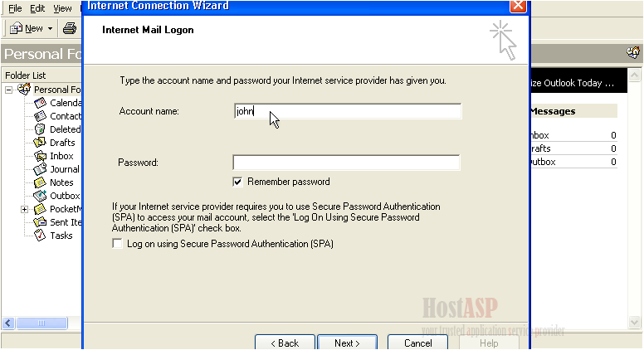Open the Calendar folder icon

40,103
